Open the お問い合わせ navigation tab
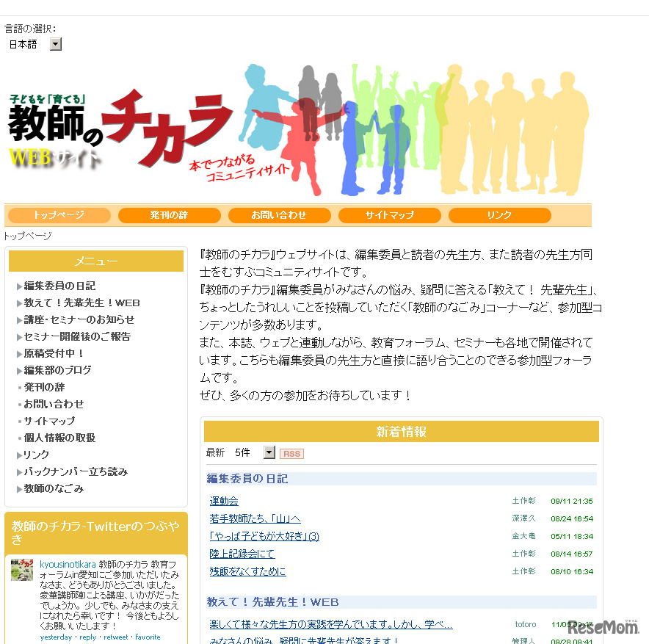This screenshot has height=644, width=649. pyautogui.click(x=279, y=215)
